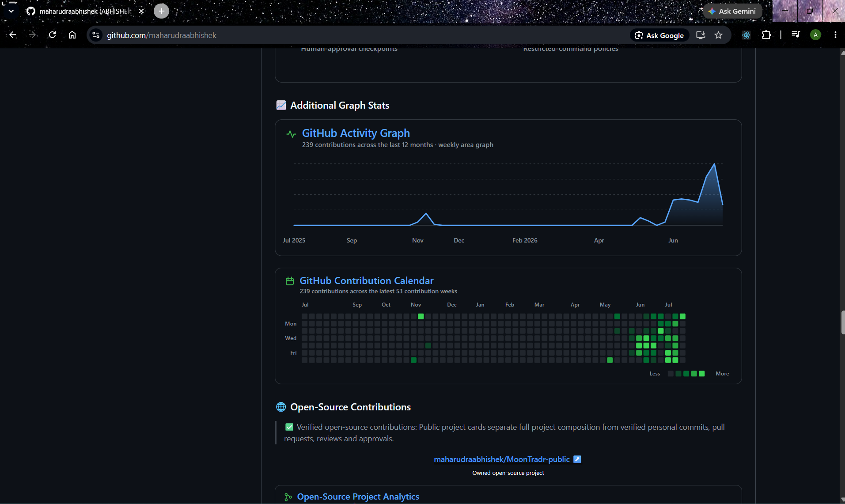Open maharudraabhishek/MoonTradr-public link
The width and height of the screenshot is (845, 504).
[x=501, y=459]
